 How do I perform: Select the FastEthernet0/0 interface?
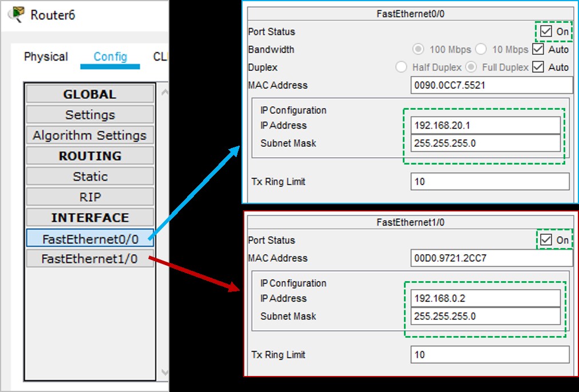(x=89, y=238)
